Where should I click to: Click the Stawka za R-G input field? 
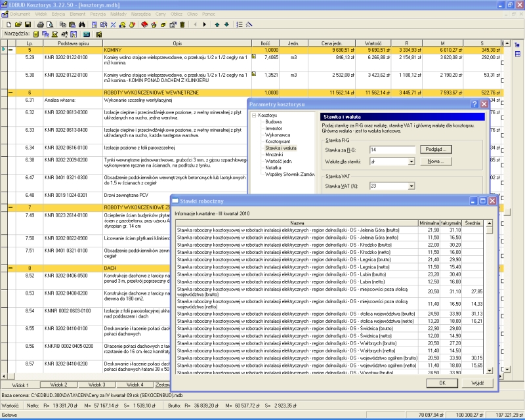(x=392, y=150)
